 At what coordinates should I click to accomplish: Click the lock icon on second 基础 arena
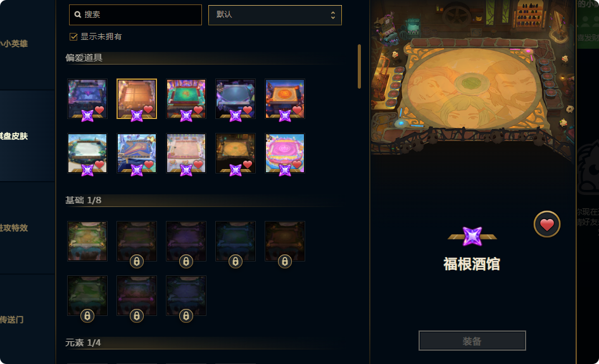pyautogui.click(x=137, y=261)
